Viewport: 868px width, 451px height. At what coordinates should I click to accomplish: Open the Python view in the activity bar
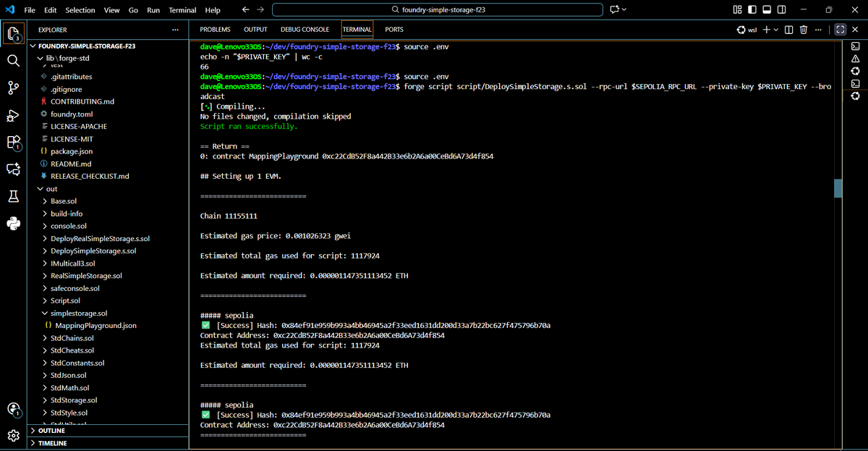point(13,223)
